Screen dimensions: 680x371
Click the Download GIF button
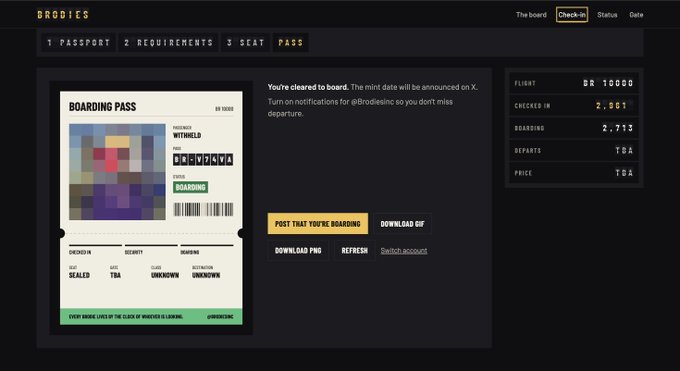pyautogui.click(x=402, y=224)
